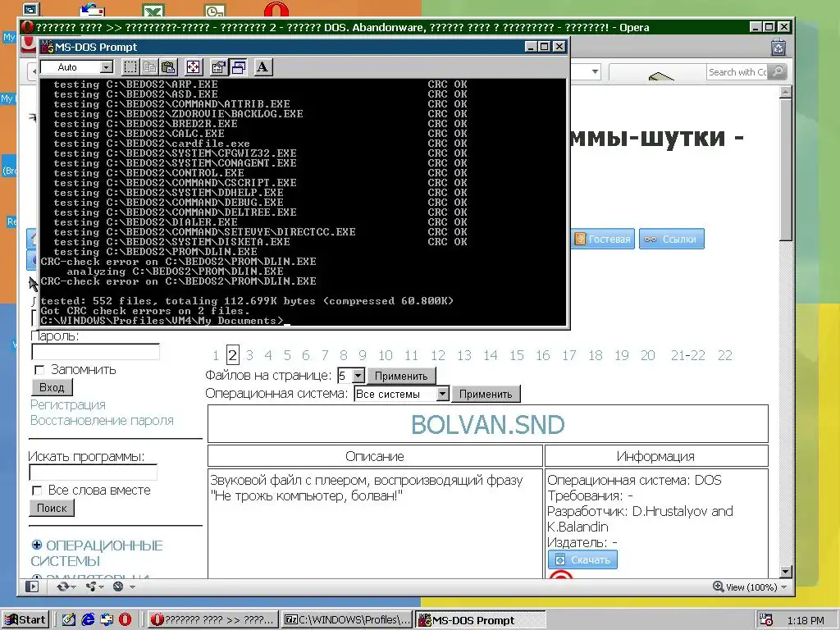The width and height of the screenshot is (840, 630).
Task: Click the Пароль input field
Action: [x=96, y=352]
